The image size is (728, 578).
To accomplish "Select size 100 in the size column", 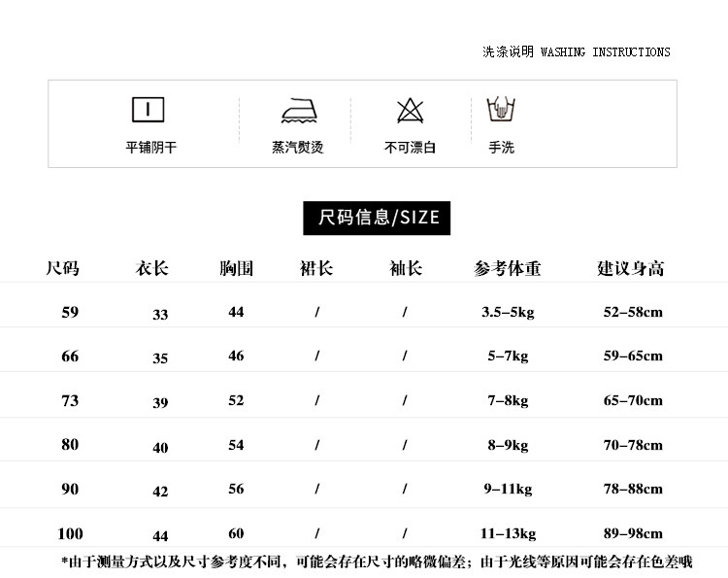I will click(70, 533).
